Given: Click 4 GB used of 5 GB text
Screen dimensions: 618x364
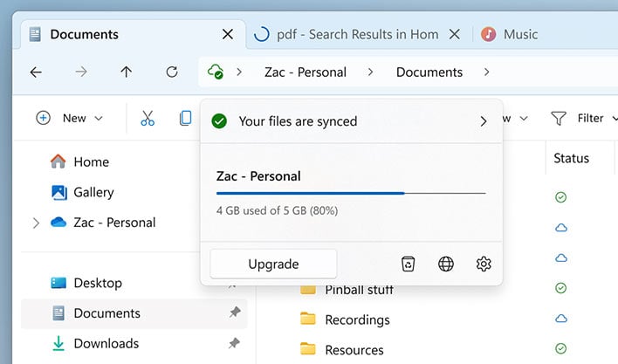Looking at the screenshot, I should click(277, 210).
